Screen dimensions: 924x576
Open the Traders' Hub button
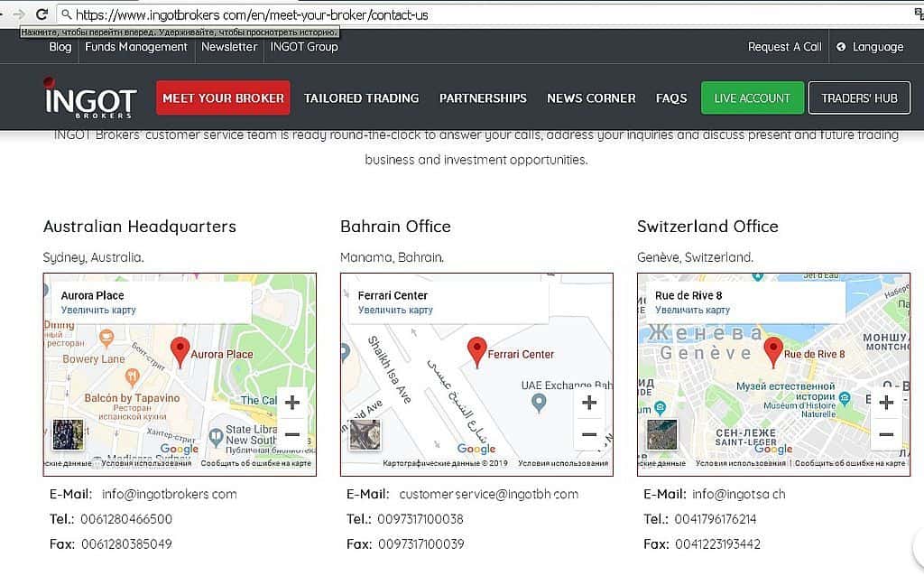(x=859, y=98)
